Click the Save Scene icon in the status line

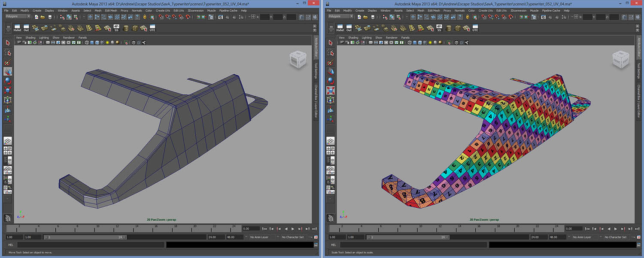click(49, 17)
